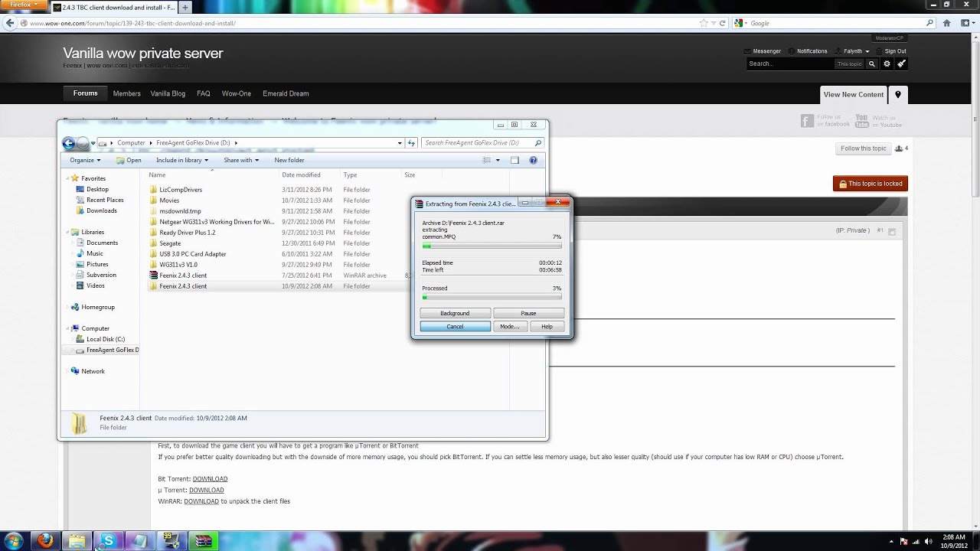Sort by Date modified column header
The width and height of the screenshot is (980, 551).
[x=301, y=175]
